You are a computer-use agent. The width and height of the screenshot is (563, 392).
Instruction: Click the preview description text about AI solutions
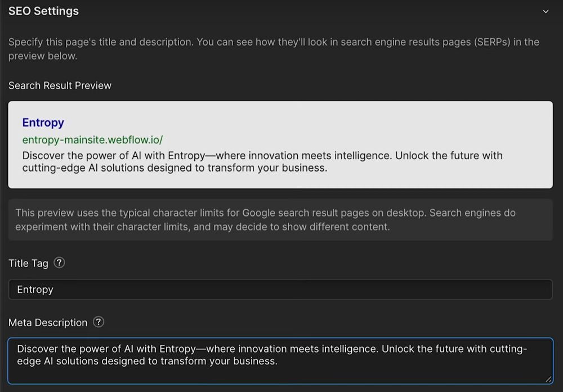pos(262,161)
